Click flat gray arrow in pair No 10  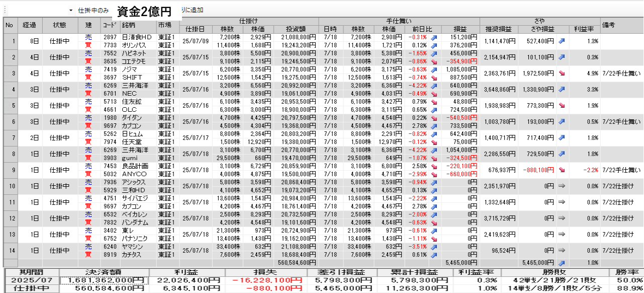tap(562, 186)
